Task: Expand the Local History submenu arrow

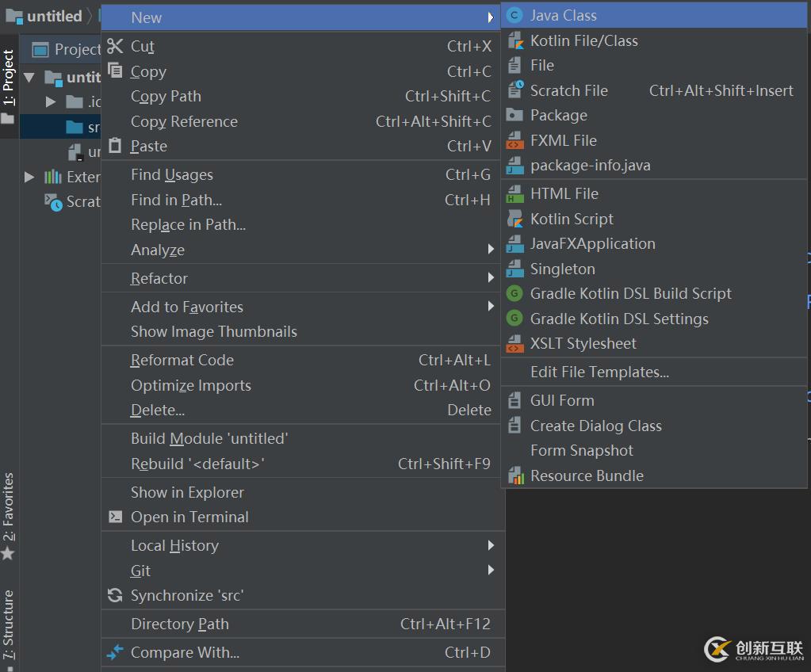Action: pyautogui.click(x=490, y=545)
